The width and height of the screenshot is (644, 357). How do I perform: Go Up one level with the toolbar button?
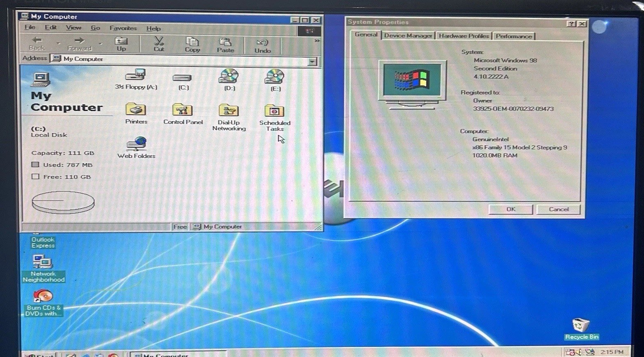(121, 44)
